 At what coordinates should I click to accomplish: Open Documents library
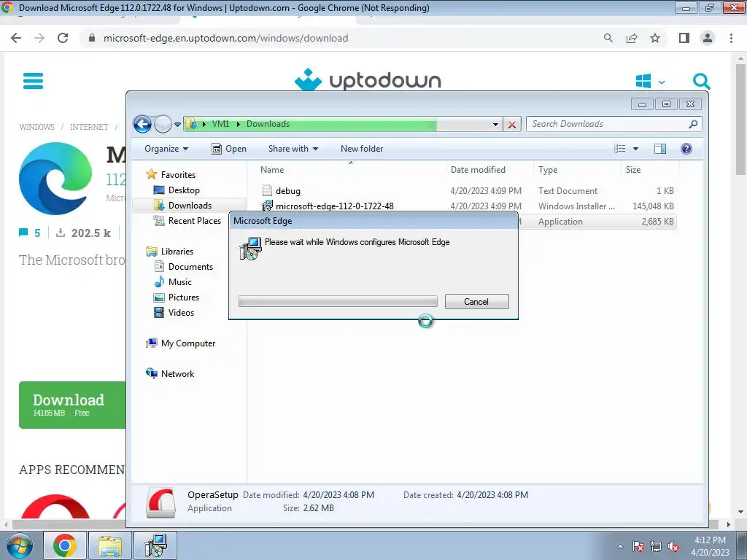coord(190,267)
